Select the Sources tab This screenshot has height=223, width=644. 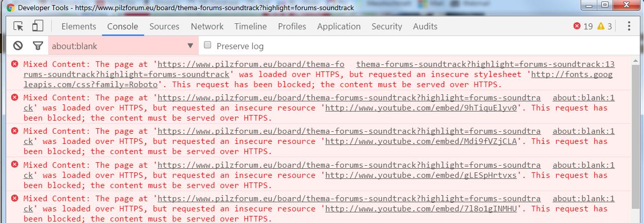[164, 26]
